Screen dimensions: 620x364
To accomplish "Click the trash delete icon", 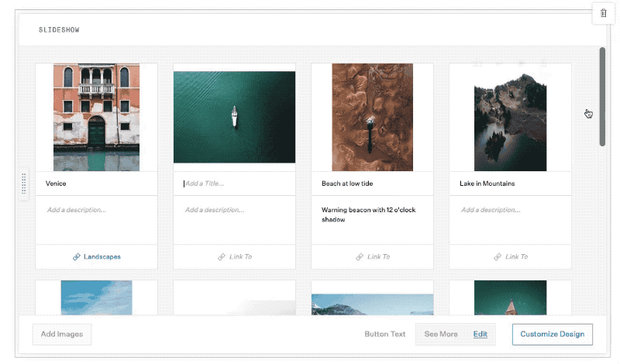I will [x=603, y=13].
